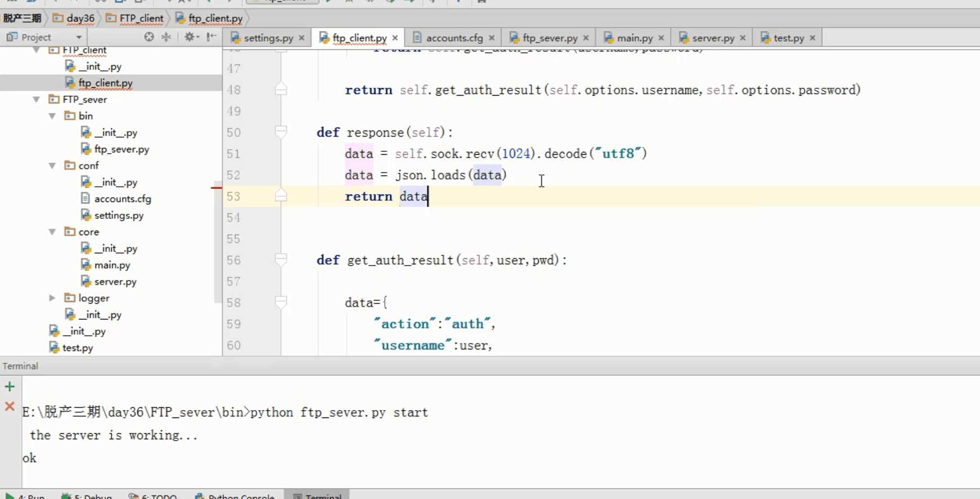
Task: Switch to the server.py tab
Action: coord(712,38)
